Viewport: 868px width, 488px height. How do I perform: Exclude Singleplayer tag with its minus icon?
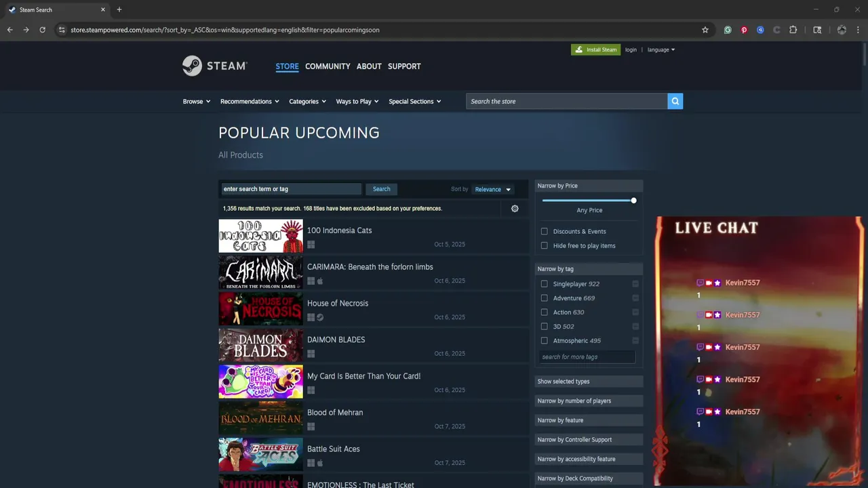635,284
